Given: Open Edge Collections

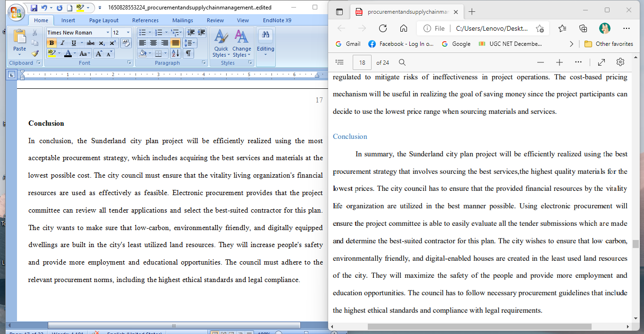Looking at the screenshot, I should (x=583, y=28).
